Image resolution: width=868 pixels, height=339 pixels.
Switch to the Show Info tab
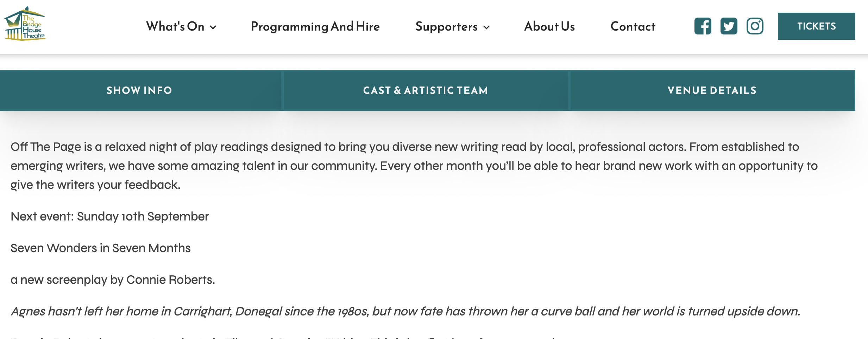pyautogui.click(x=139, y=90)
